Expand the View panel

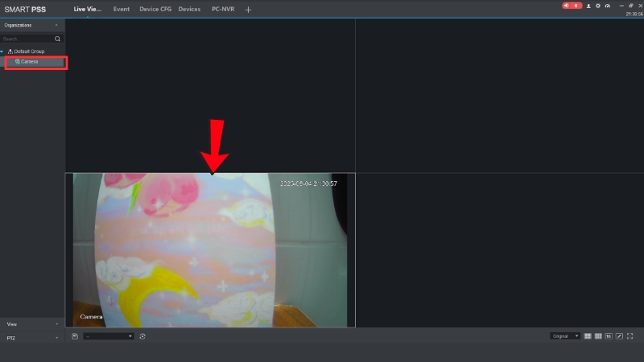32,323
